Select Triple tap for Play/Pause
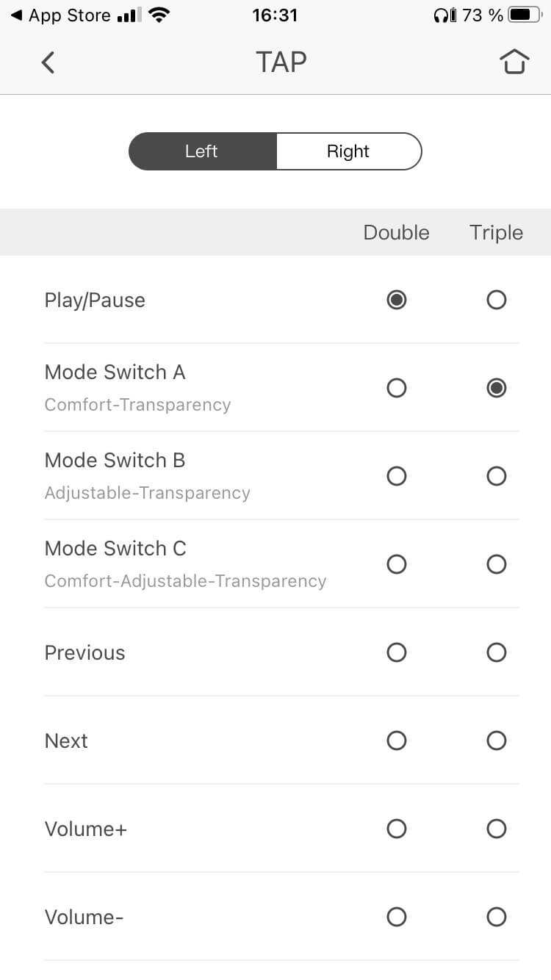Viewport: 551px width, 980px height. [x=497, y=300]
